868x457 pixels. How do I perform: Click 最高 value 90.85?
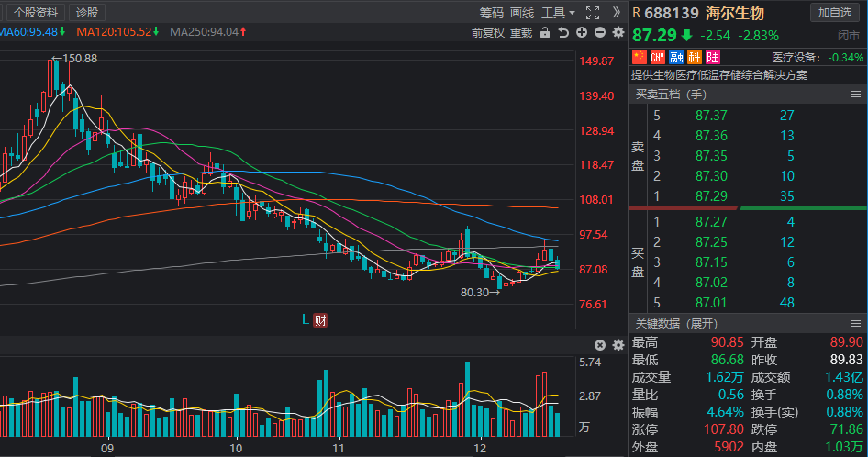[x=727, y=342]
